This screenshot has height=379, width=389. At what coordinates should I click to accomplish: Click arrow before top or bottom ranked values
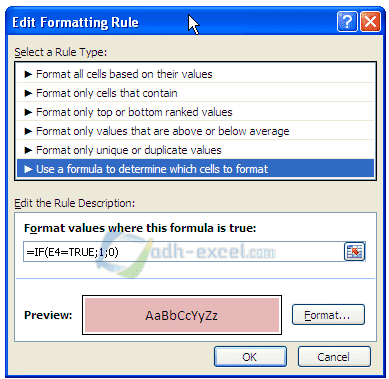pyautogui.click(x=28, y=112)
